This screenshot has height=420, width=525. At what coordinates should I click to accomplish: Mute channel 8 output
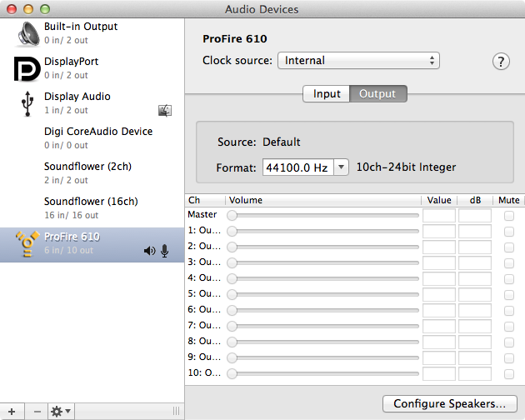509,342
